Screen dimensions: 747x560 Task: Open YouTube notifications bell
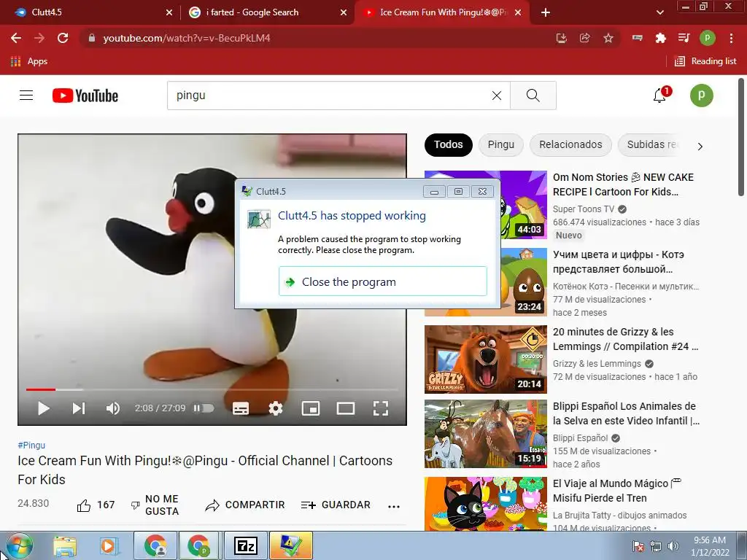point(659,96)
